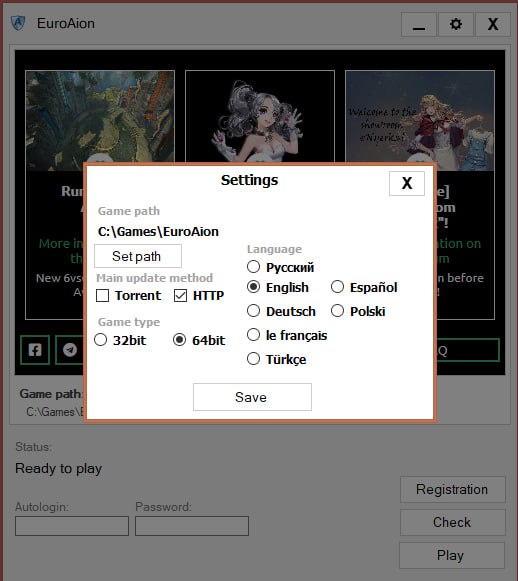Open the anime girl news thumbnail

coord(260,117)
